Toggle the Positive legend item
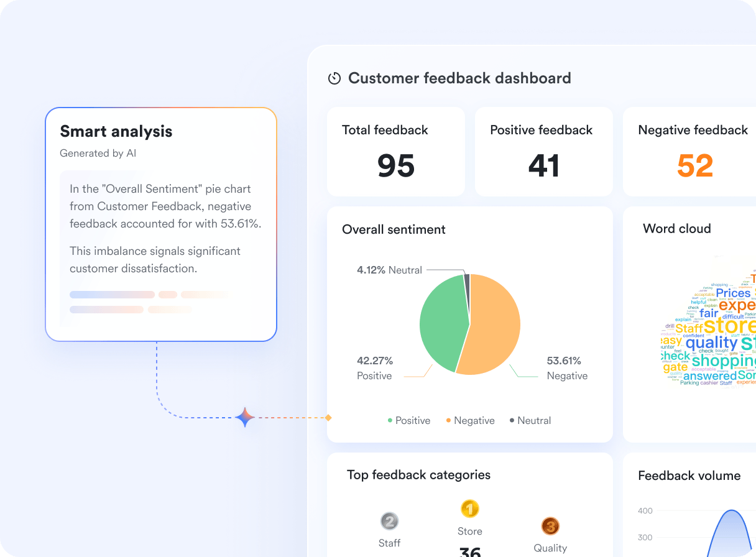Viewport: 756px width, 557px height. 408,421
